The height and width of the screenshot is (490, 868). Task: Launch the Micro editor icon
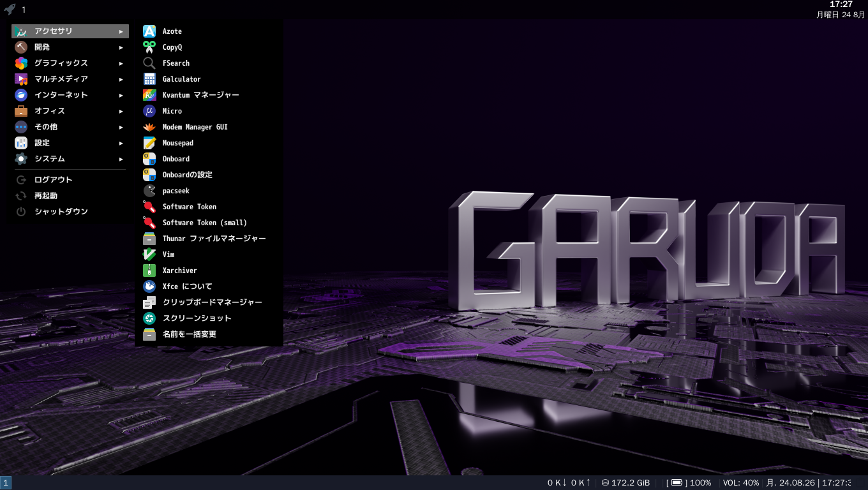pos(149,111)
